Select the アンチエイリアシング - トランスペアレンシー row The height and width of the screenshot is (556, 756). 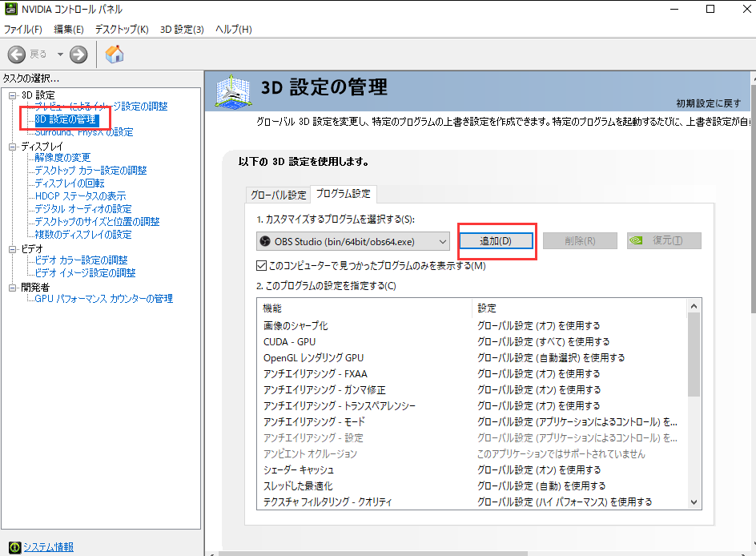pos(472,405)
